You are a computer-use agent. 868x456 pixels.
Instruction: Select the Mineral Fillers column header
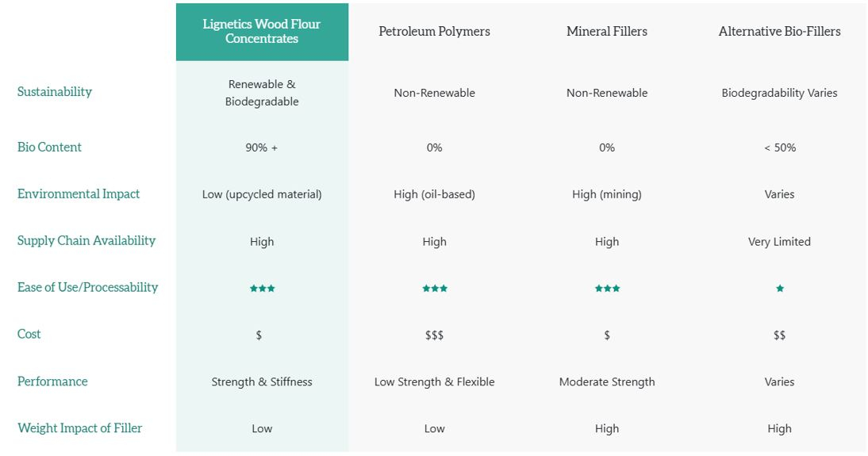coord(607,32)
